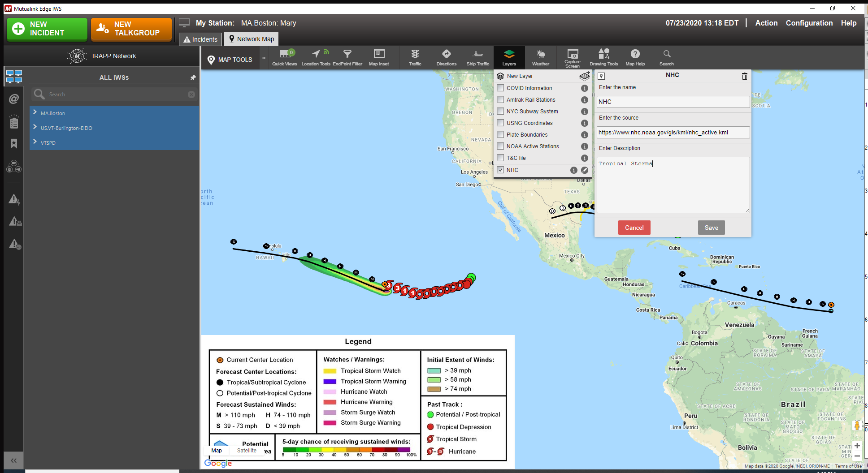Enable Traffic overlay
This screenshot has width=868, height=473.
coord(415,58)
